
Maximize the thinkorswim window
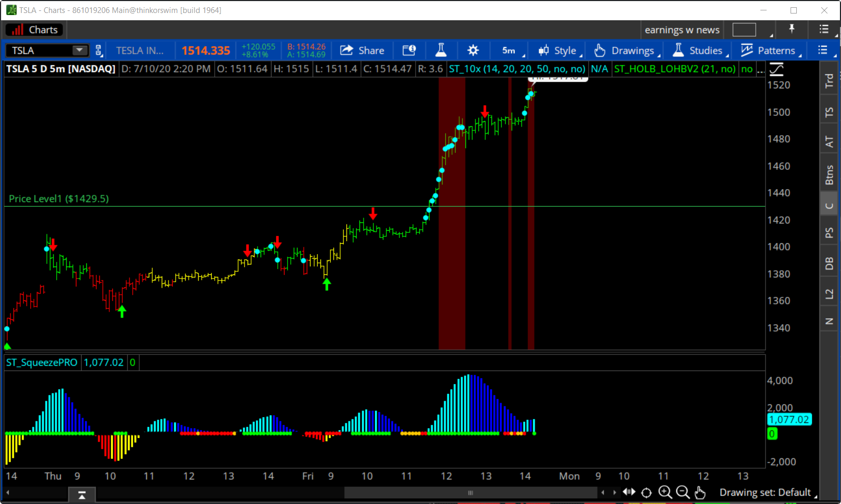click(x=794, y=10)
